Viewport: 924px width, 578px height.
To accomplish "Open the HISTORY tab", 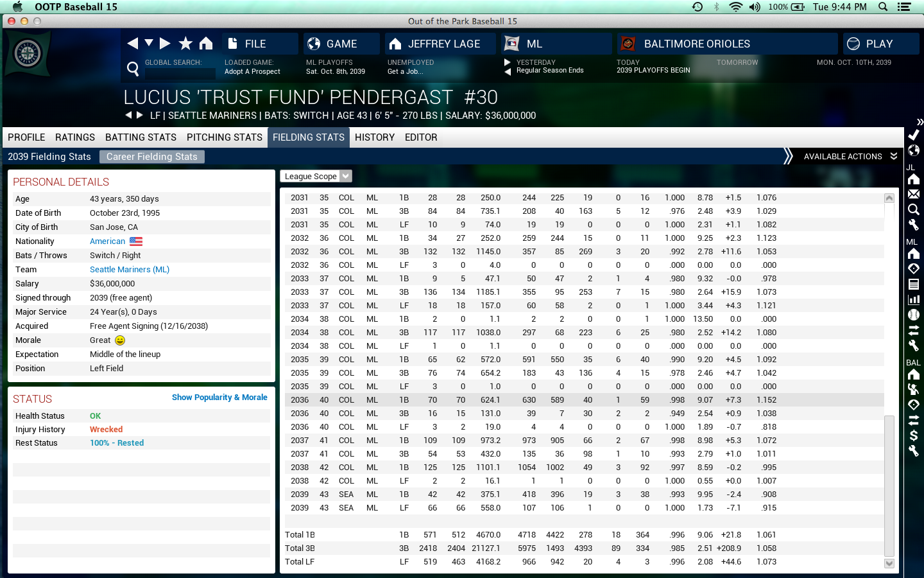I will [375, 137].
